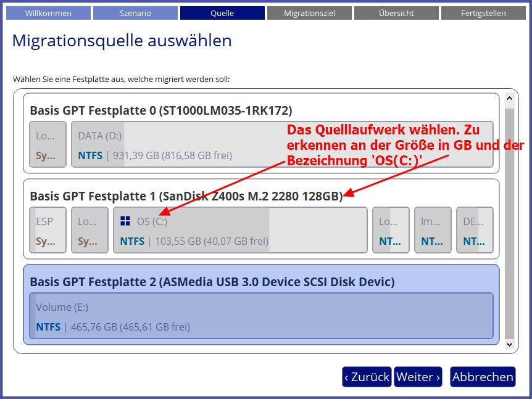
Task: Select the DATA (D:) partition
Action: point(185,145)
